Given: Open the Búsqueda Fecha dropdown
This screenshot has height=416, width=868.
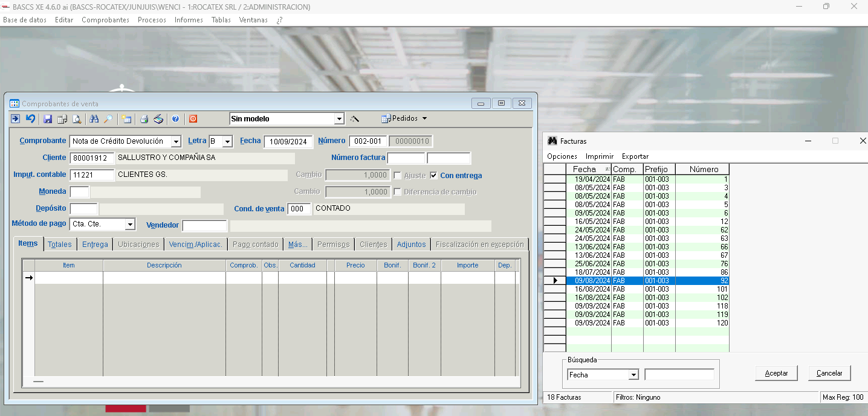Looking at the screenshot, I should click(x=633, y=375).
